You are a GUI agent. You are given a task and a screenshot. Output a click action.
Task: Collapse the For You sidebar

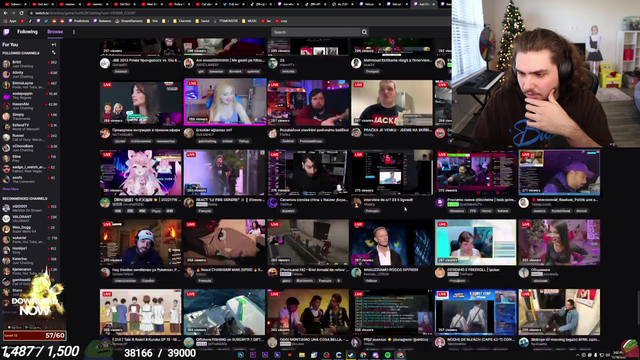tap(53, 44)
